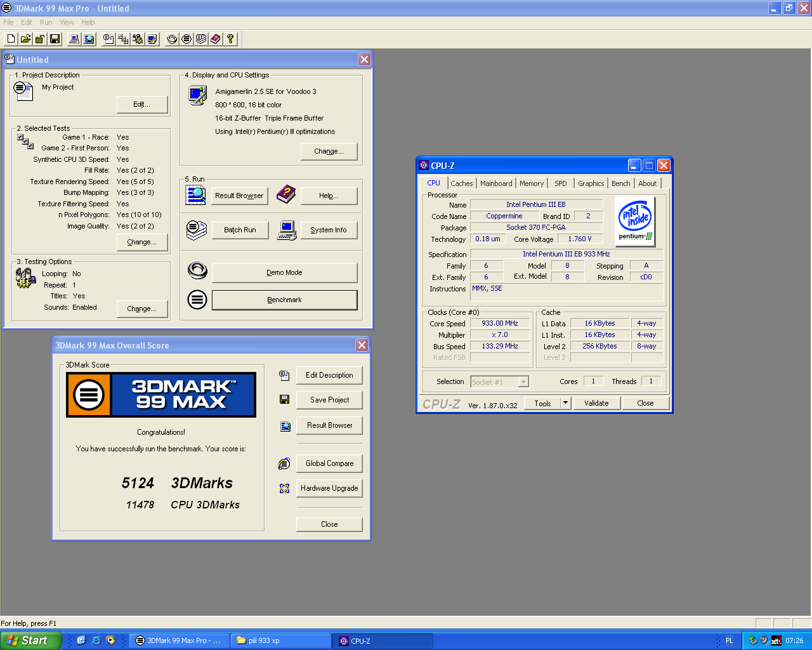812x650 pixels.
Task: Open the View menu
Action: 67,22
